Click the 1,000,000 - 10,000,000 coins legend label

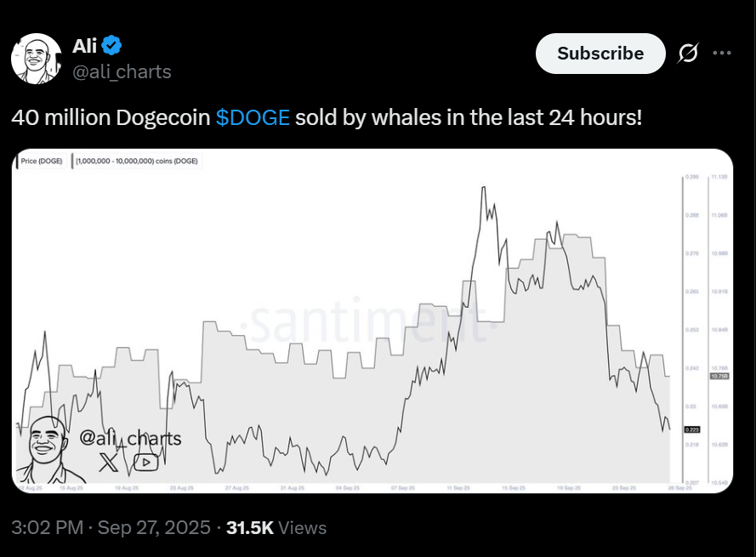point(137,160)
